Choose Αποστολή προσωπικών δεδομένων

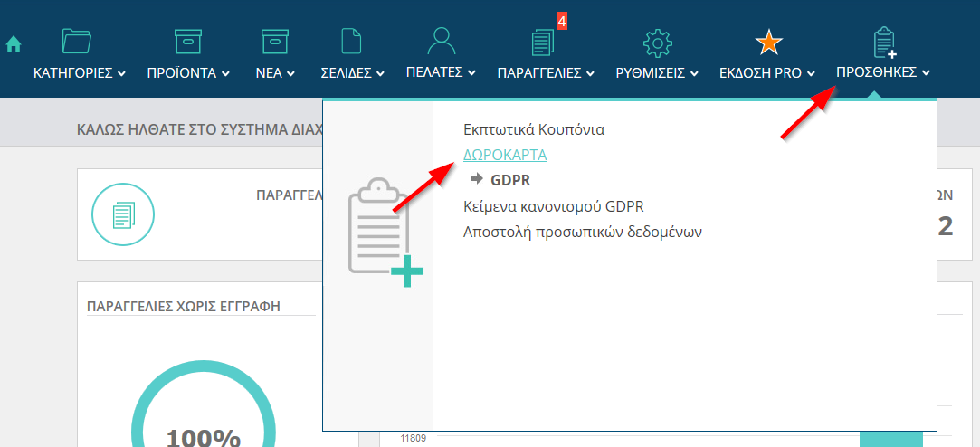click(x=583, y=232)
